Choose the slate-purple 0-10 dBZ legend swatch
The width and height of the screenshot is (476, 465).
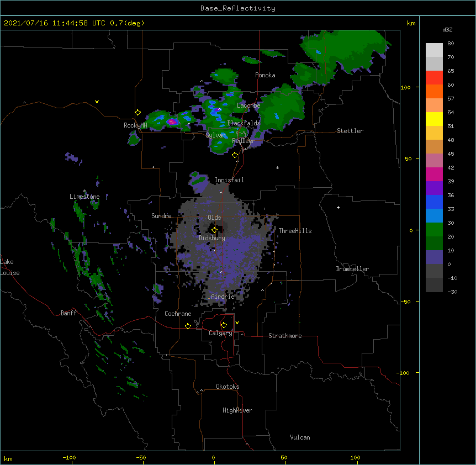(434, 257)
